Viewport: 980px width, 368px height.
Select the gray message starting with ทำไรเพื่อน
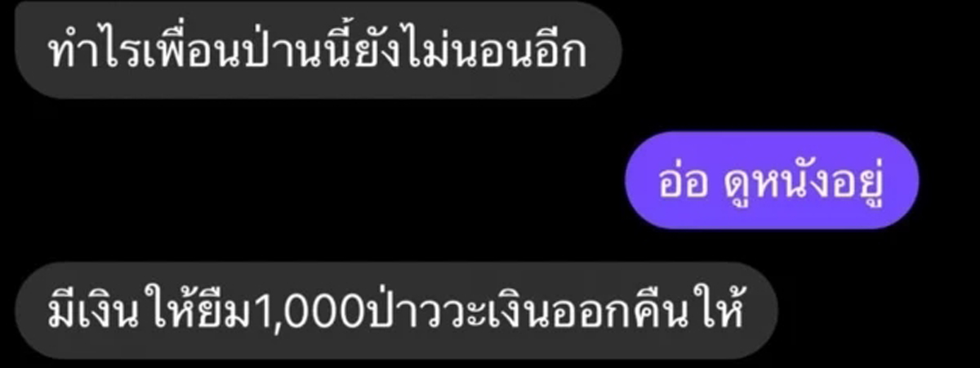click(318, 50)
